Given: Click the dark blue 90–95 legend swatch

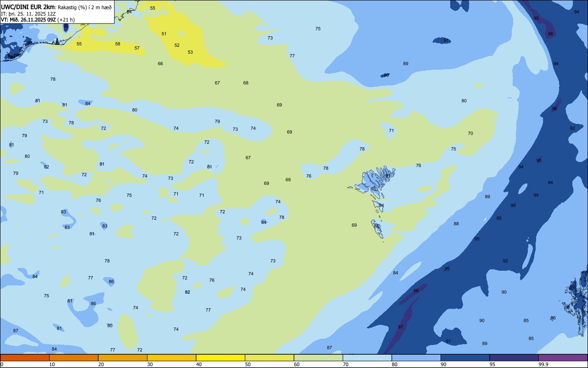Looking at the screenshot, I should tap(465, 357).
